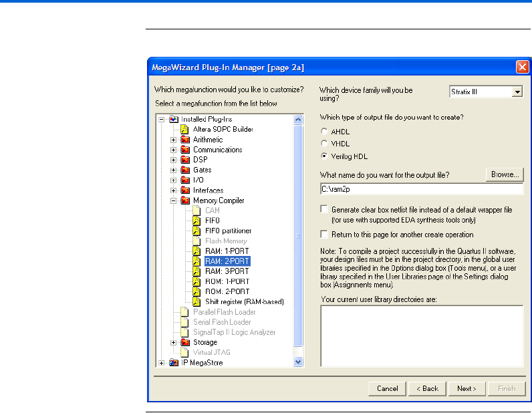Click the RAM: 3-PORT icon
532x413 pixels.
click(x=196, y=271)
